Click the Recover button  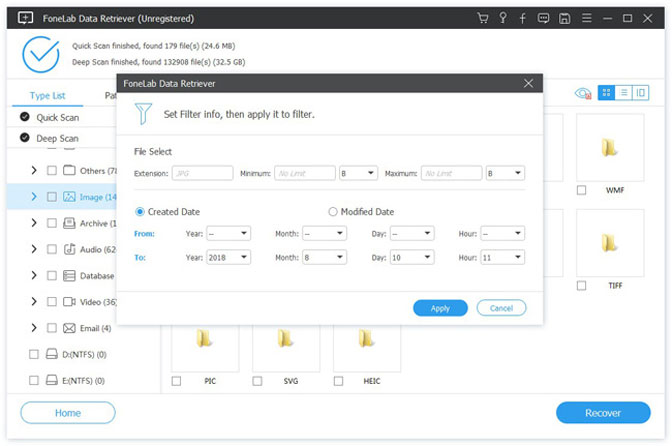click(603, 413)
